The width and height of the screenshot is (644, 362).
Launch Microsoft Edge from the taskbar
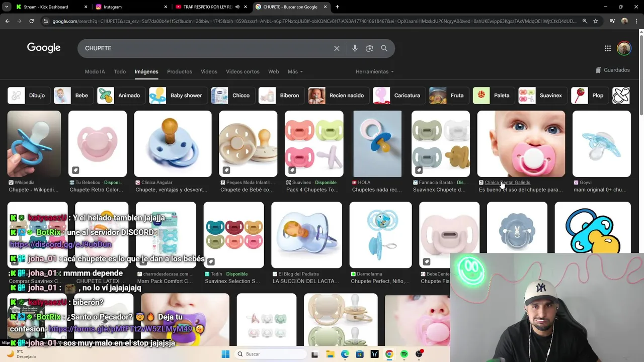345,354
